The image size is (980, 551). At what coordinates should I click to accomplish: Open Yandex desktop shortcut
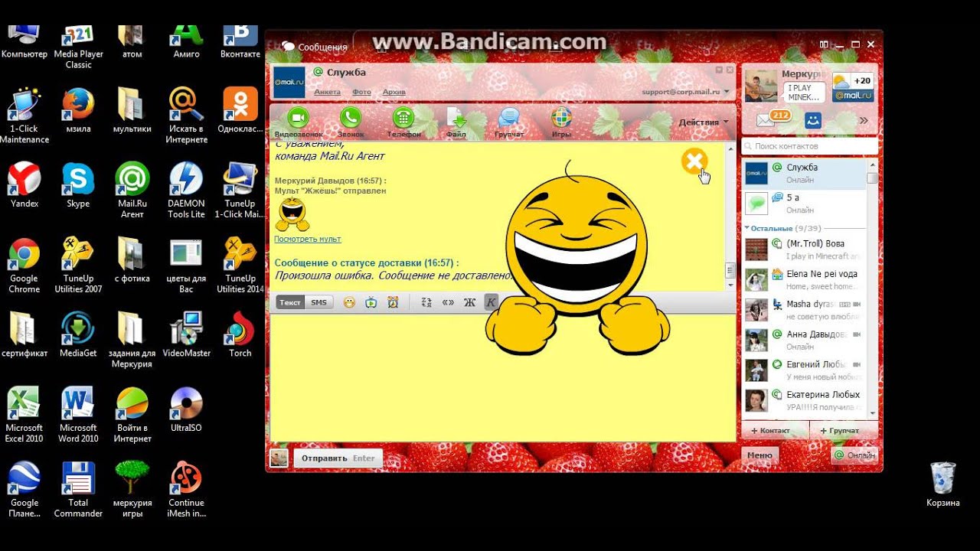click(24, 187)
